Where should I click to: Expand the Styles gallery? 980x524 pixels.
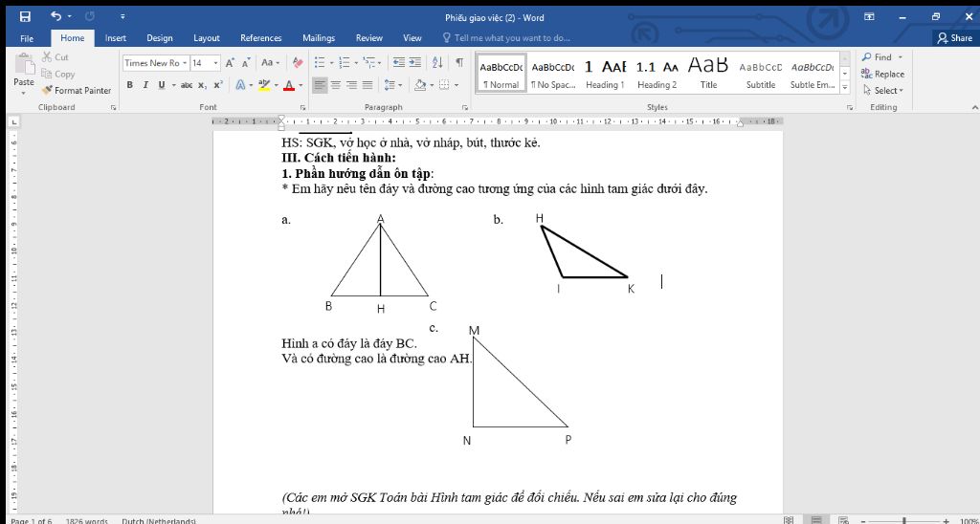pyautogui.click(x=845, y=88)
